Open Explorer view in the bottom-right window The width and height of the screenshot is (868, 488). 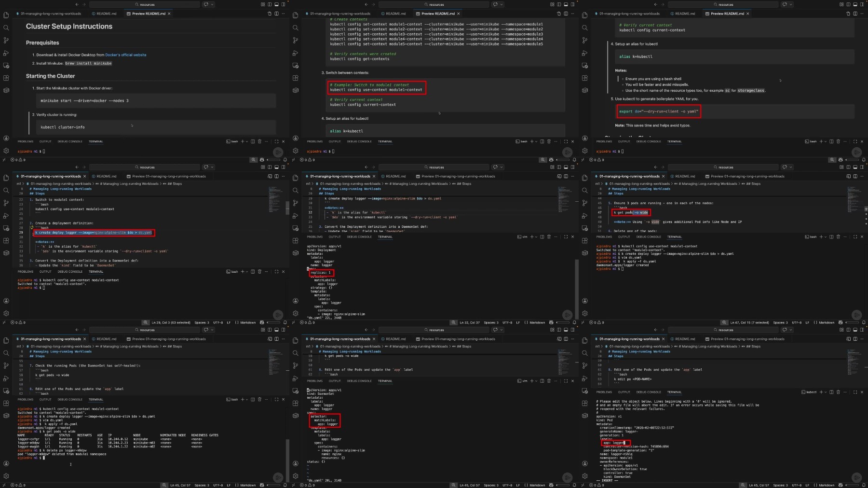tap(585, 340)
